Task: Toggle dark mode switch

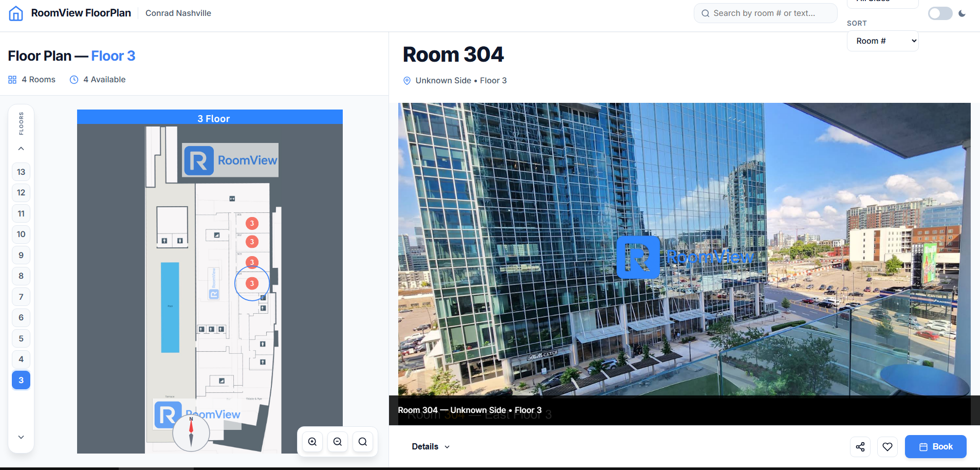Action: tap(940, 14)
